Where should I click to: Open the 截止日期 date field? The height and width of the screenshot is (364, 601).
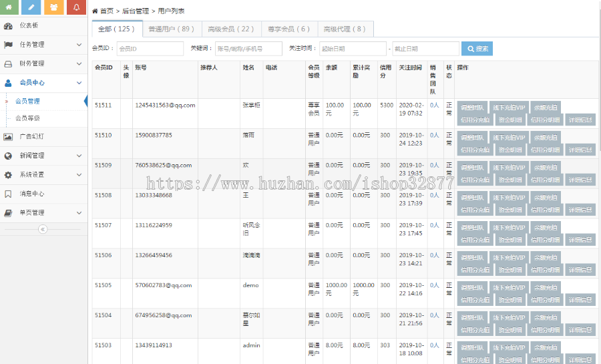click(x=425, y=49)
